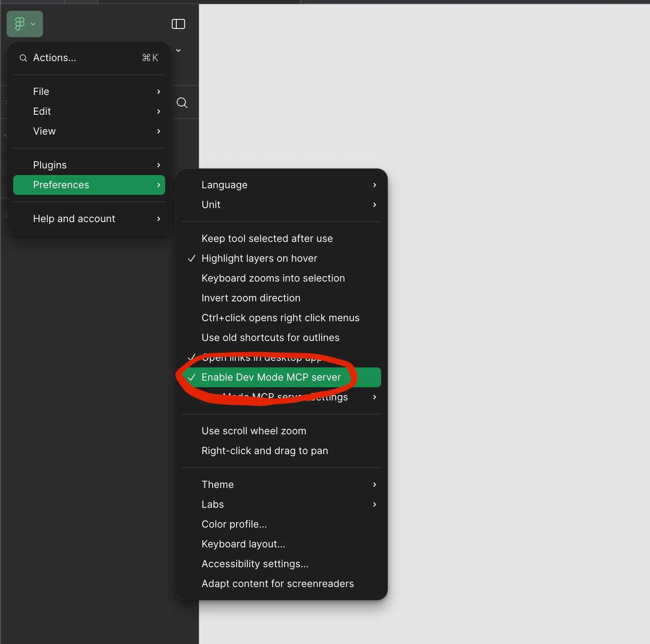Expand the Theme submenu
This screenshot has width=650, height=644.
(281, 485)
